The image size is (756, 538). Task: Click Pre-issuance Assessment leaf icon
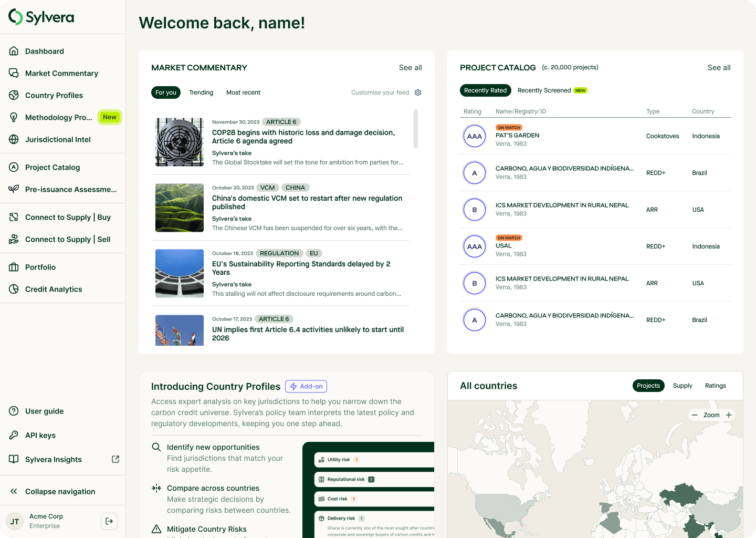[x=14, y=189]
